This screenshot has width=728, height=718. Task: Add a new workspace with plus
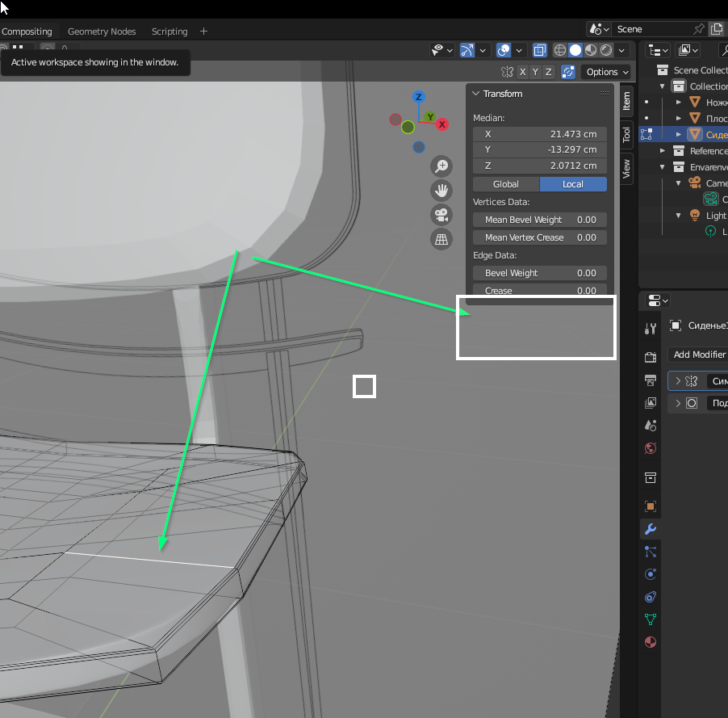pos(204,31)
